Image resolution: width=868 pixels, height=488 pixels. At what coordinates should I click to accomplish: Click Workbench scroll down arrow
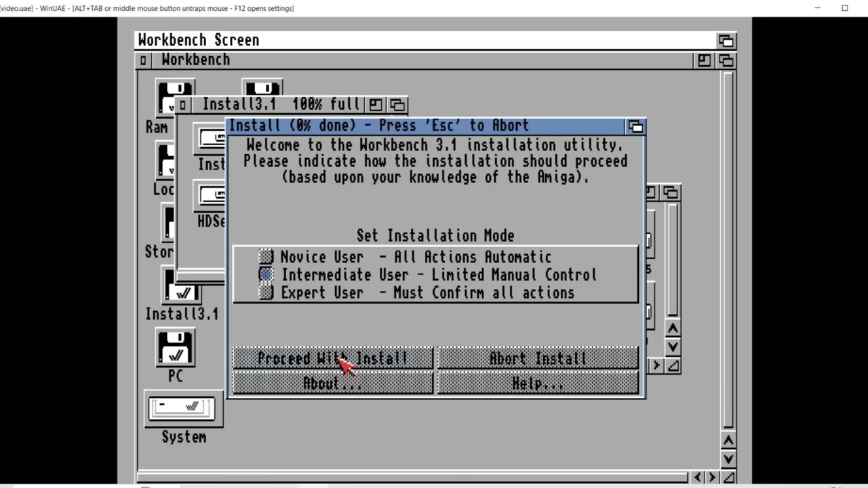728,459
